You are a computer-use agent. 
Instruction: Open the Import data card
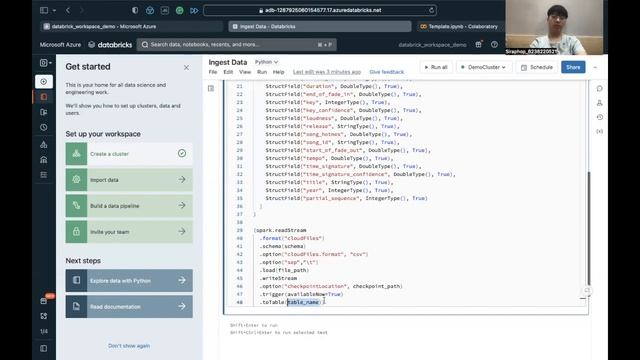click(129, 180)
